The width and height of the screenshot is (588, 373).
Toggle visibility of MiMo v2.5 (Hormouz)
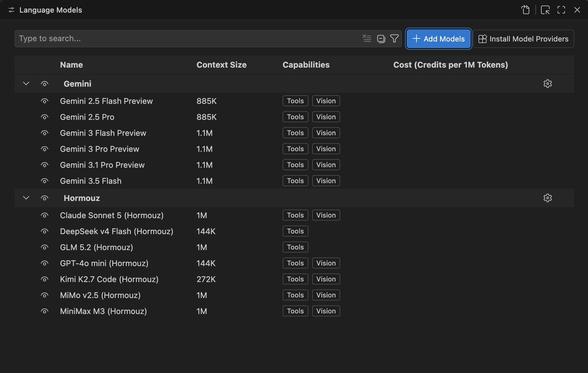[45, 295]
